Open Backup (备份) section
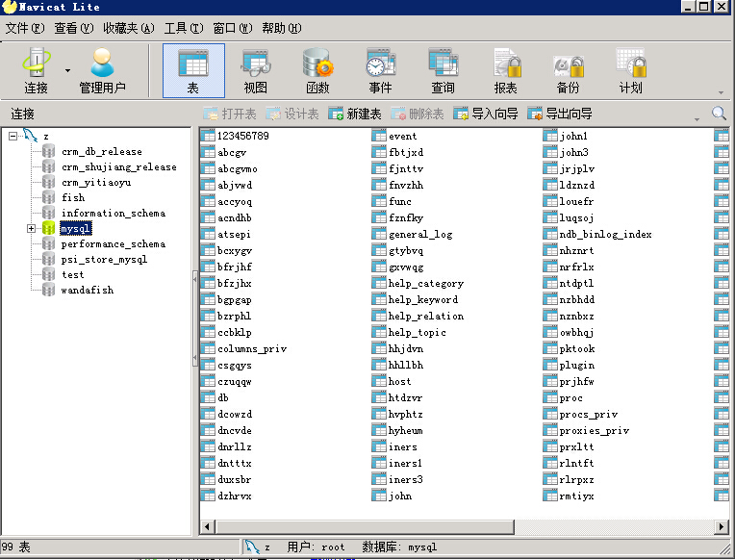This screenshot has width=735, height=560. (569, 70)
